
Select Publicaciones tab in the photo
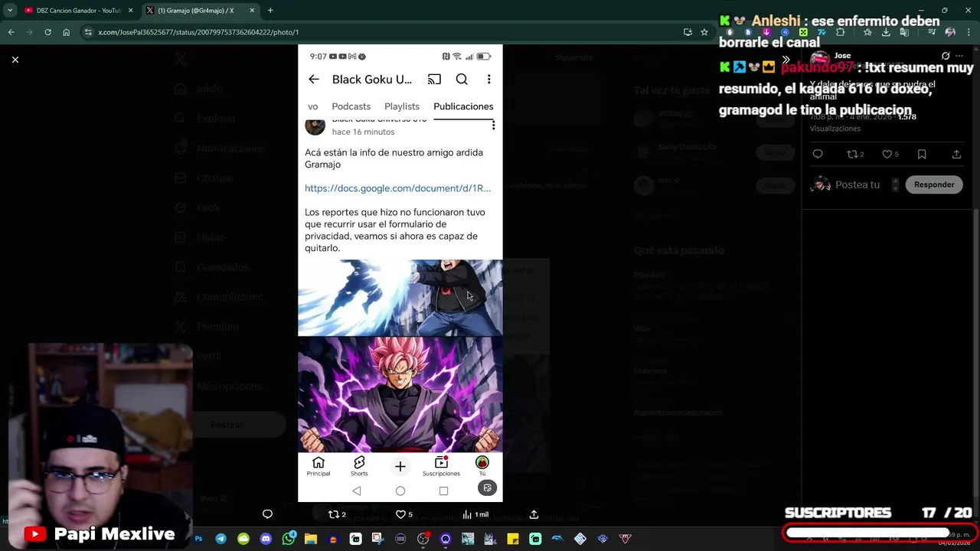[x=463, y=106]
